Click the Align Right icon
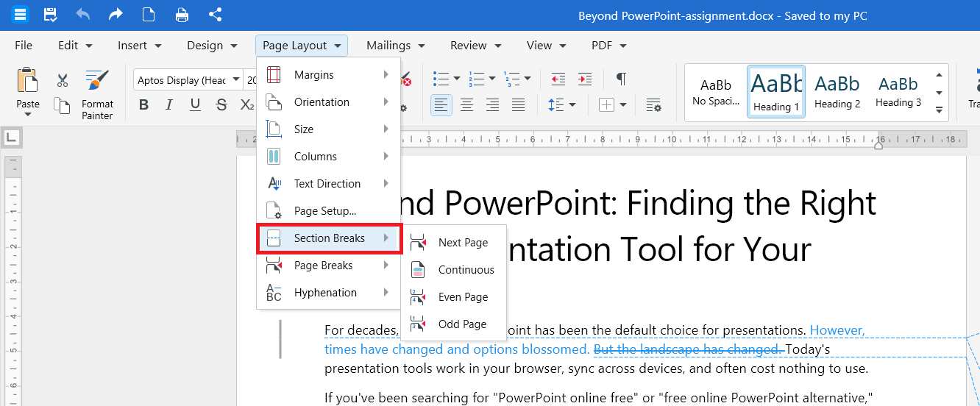This screenshot has height=406, width=980. click(492, 105)
